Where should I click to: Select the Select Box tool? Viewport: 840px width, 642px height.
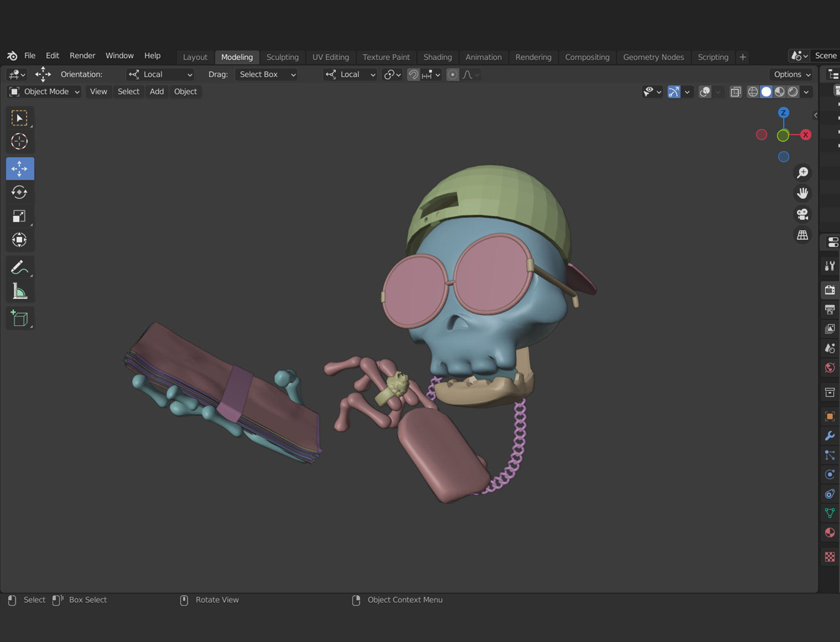[x=19, y=118]
